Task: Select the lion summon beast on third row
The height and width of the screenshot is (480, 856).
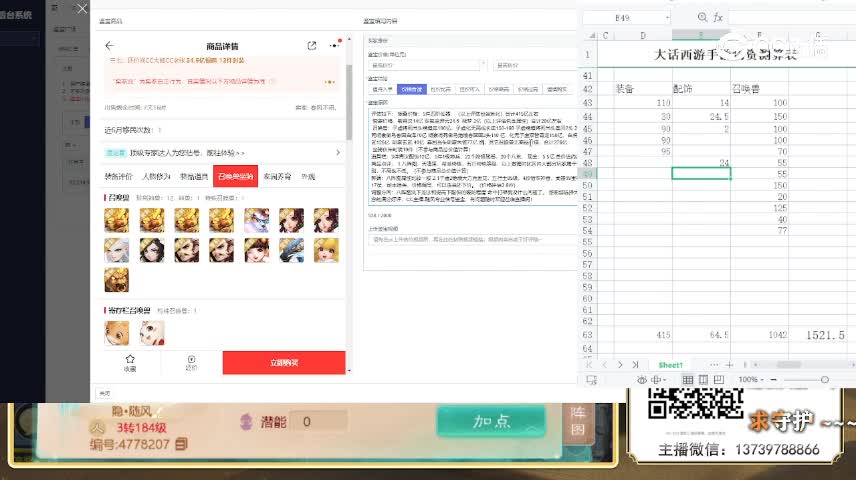Action: click(x=117, y=280)
